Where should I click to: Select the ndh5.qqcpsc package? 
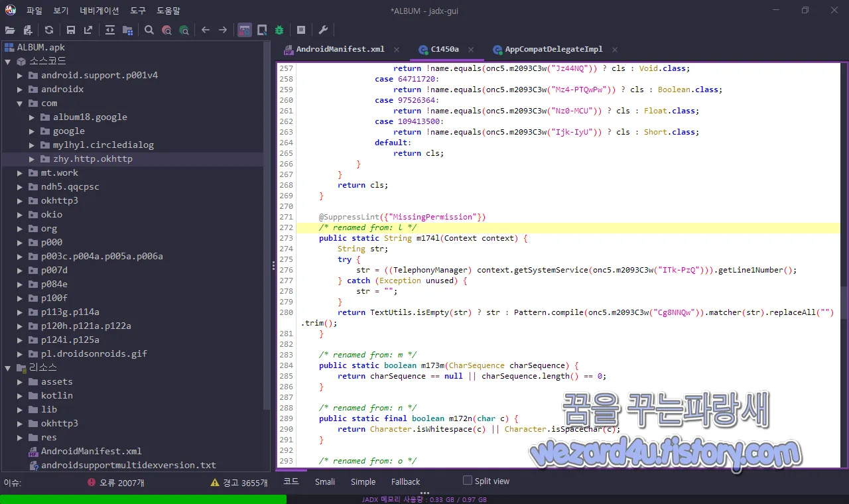[64, 186]
